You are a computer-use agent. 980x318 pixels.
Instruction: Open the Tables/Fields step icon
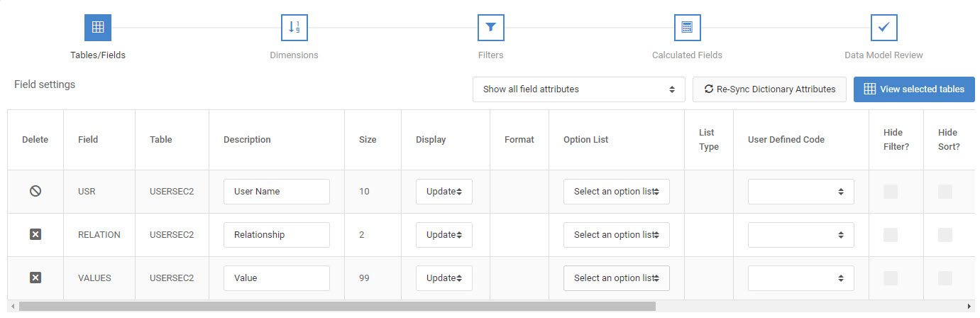point(98,28)
